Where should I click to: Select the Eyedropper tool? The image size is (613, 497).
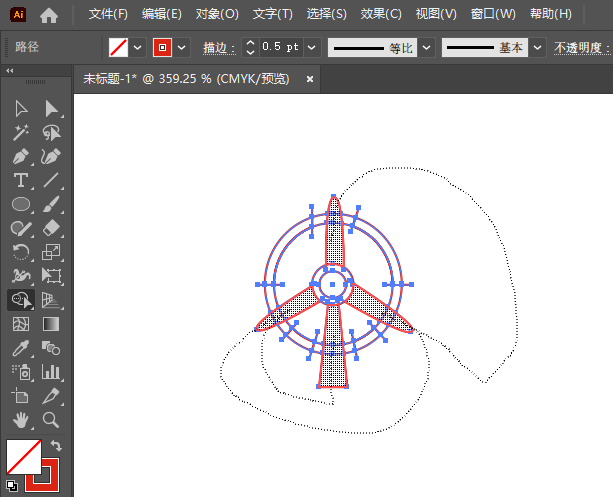click(21, 348)
